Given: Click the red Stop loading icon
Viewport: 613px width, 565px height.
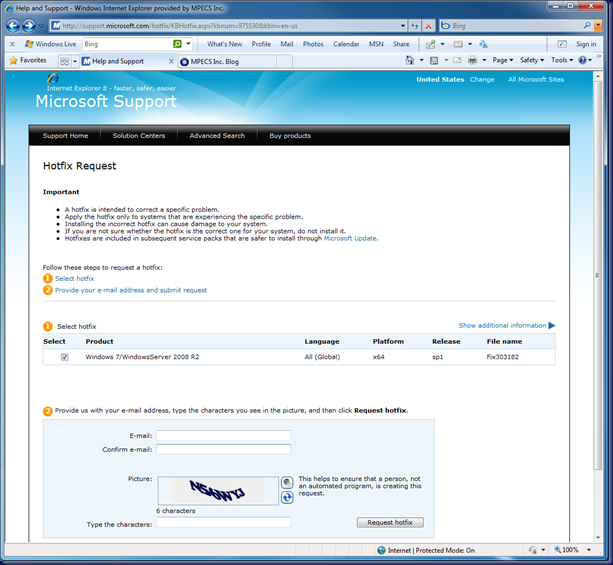Looking at the screenshot, I should click(428, 26).
